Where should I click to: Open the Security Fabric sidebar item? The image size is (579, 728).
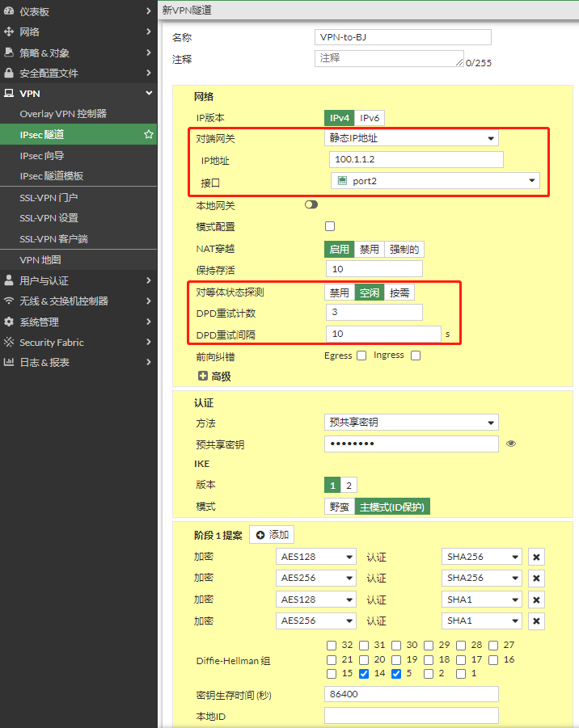52,343
